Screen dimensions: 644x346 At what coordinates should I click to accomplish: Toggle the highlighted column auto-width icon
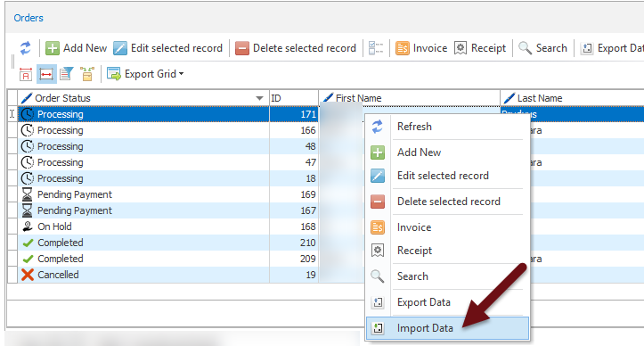coord(46,74)
